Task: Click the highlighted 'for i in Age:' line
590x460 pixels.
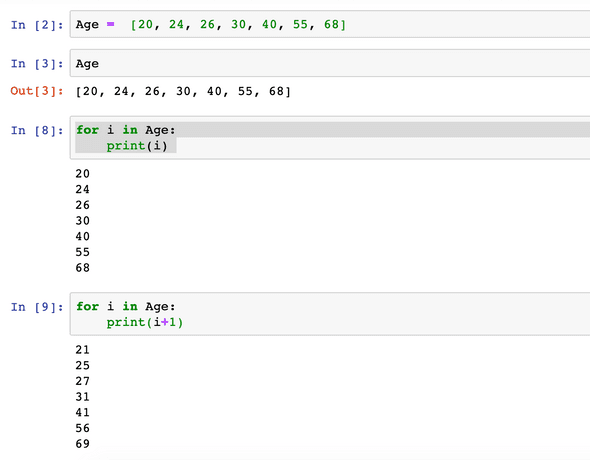Action: pos(126,130)
